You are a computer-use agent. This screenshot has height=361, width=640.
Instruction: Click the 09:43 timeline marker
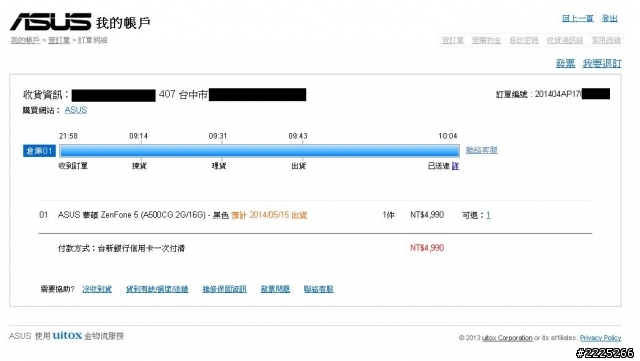pos(298,136)
